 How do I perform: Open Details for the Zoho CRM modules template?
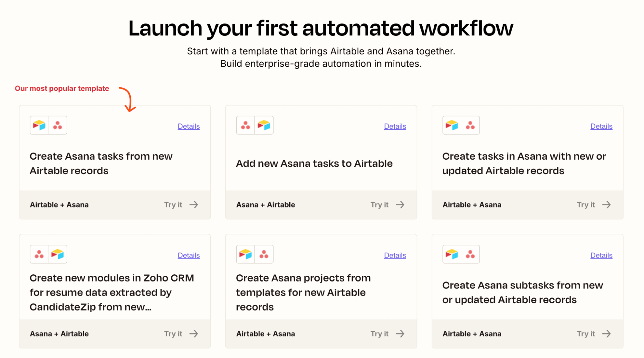(189, 255)
